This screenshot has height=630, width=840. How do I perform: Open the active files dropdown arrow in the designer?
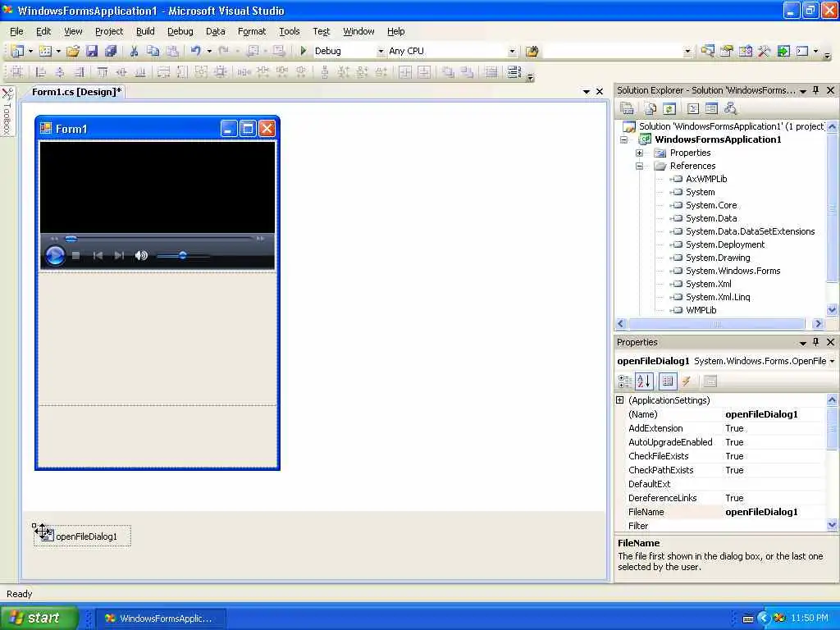click(x=586, y=92)
